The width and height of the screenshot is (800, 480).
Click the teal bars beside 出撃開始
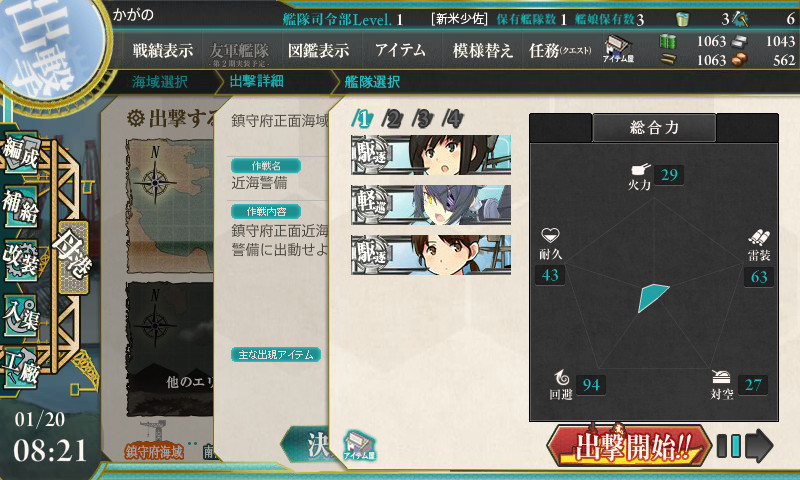point(729,445)
